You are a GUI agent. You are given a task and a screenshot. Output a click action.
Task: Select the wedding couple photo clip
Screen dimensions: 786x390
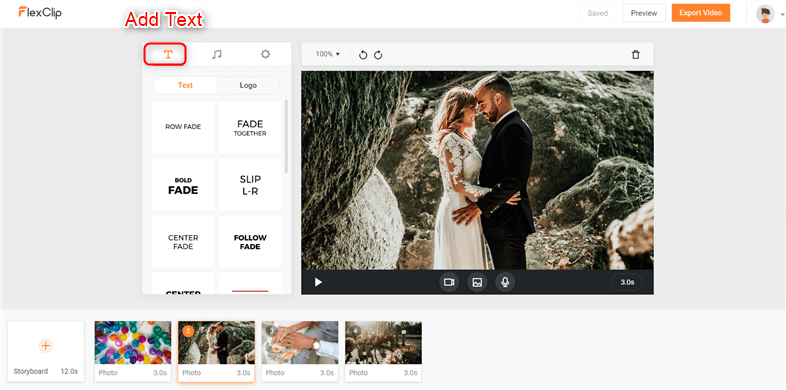[216, 350]
